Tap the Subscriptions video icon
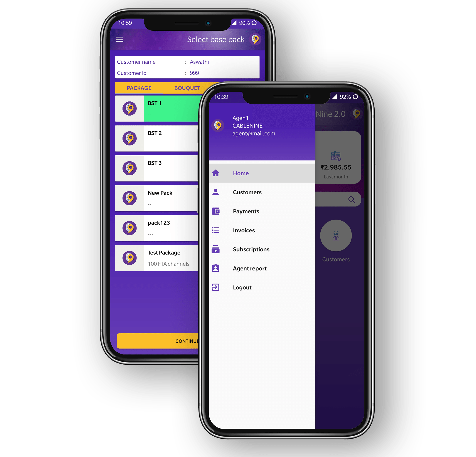The height and width of the screenshot is (457, 476). 217,250
